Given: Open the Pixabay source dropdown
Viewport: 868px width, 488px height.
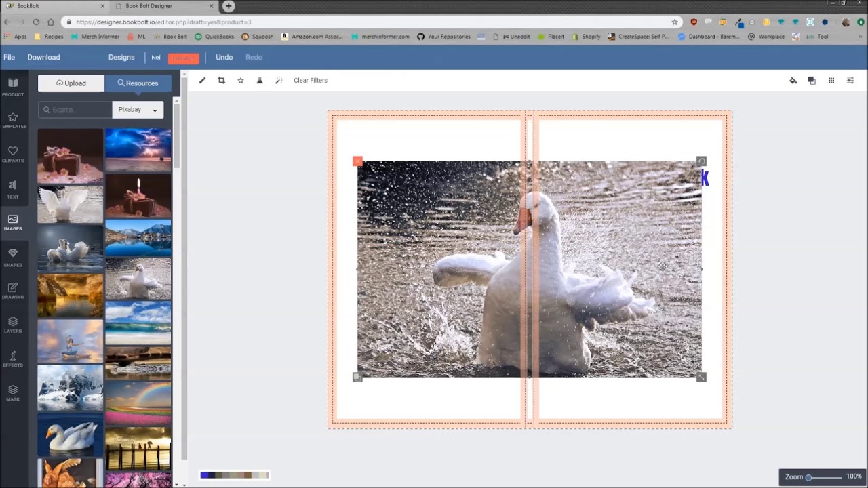Looking at the screenshot, I should point(138,110).
